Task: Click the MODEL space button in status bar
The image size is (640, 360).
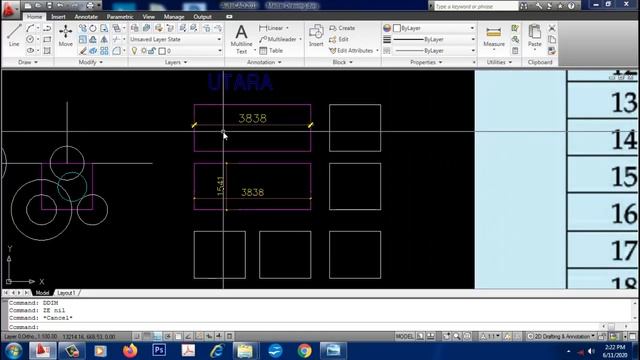Action: (x=404, y=336)
